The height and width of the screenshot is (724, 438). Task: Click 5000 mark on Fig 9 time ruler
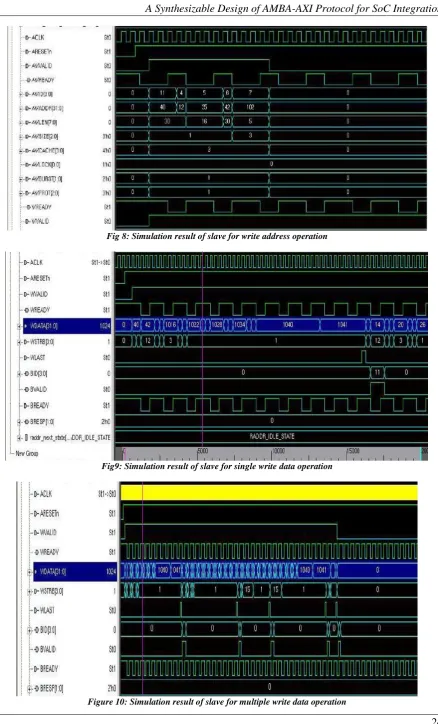click(204, 451)
